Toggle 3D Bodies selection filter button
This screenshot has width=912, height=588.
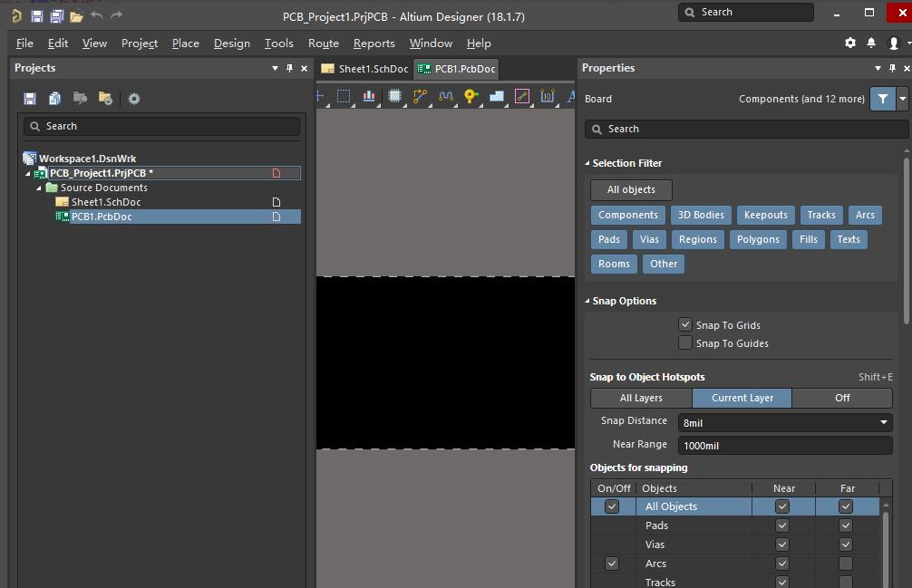pyautogui.click(x=701, y=215)
